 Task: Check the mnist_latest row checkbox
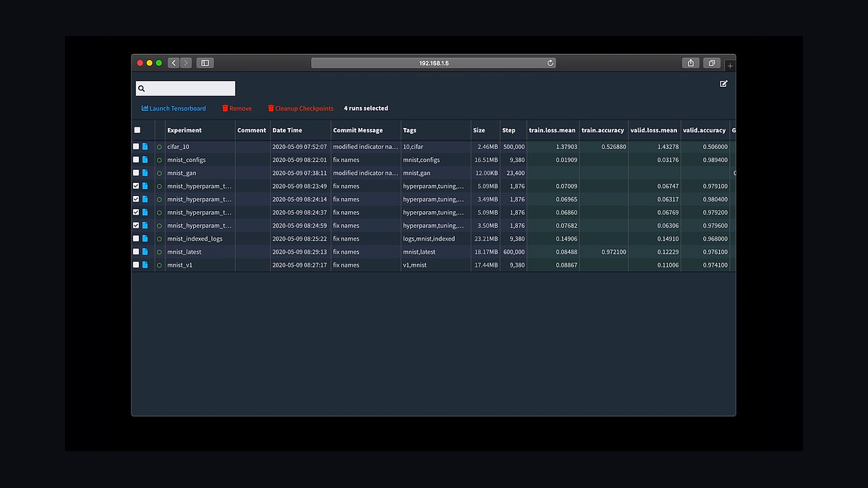pos(136,252)
